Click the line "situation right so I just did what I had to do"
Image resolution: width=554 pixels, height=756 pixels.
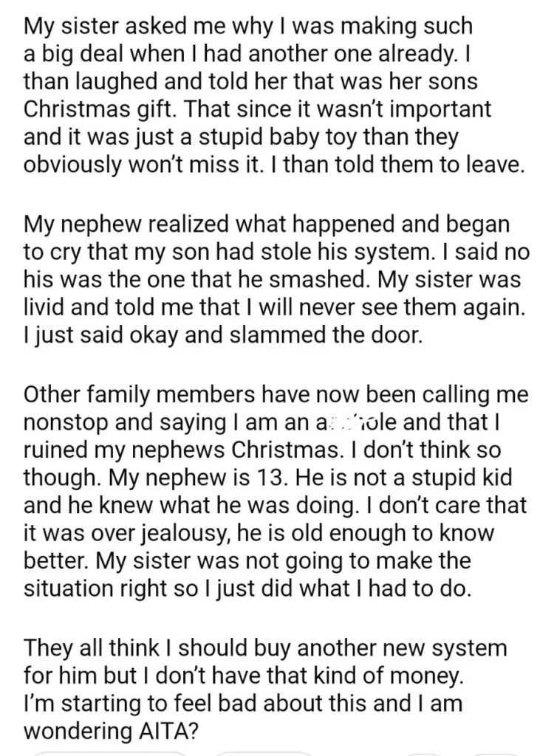[247, 588]
